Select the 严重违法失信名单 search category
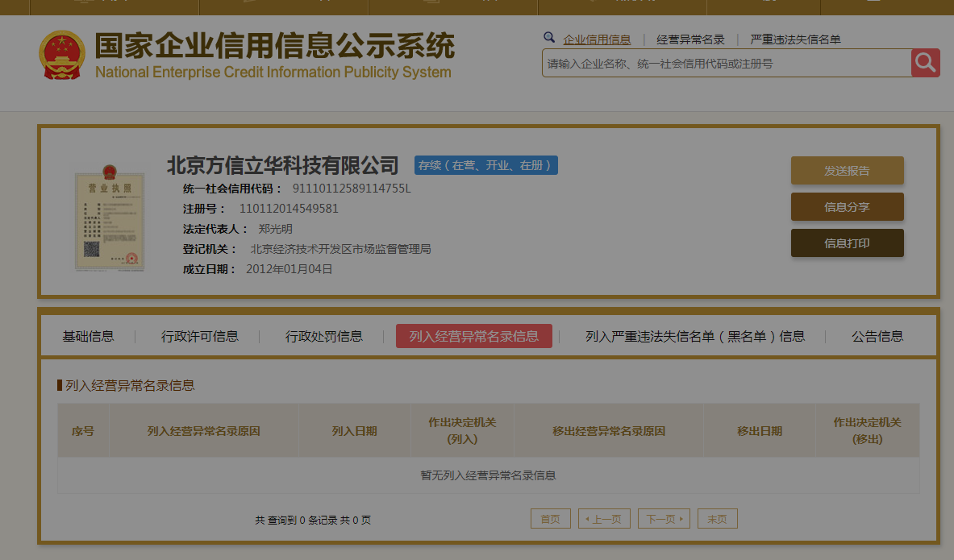Image resolution: width=954 pixels, height=560 pixels. click(x=795, y=39)
